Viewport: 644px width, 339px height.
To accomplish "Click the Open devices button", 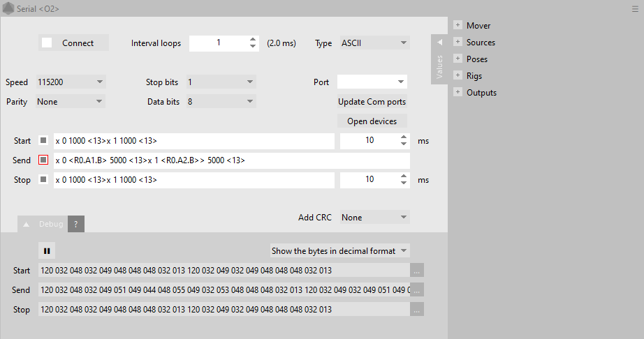I will (372, 121).
